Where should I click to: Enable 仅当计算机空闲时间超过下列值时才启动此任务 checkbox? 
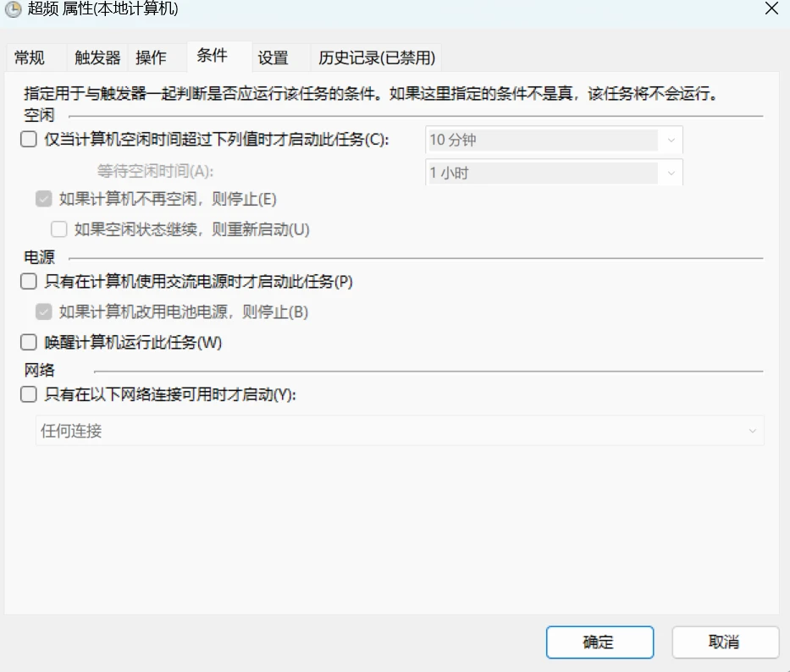pos(29,139)
